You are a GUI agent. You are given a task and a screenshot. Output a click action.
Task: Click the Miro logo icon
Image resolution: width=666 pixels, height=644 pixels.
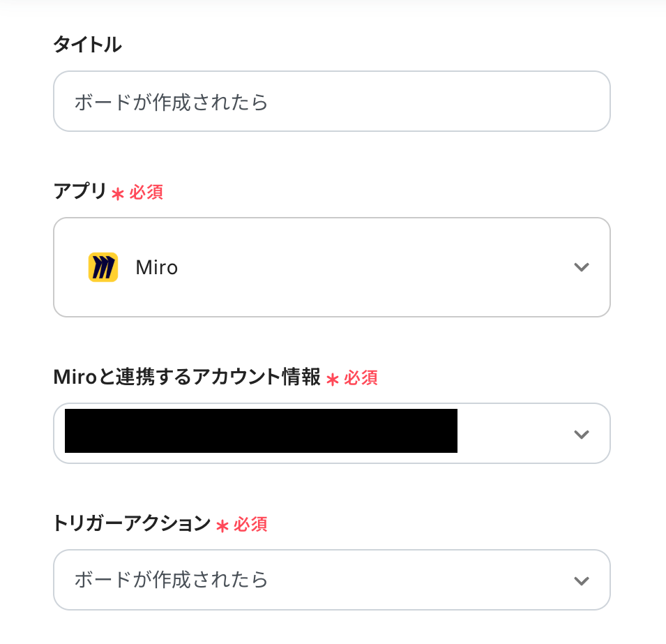[103, 267]
